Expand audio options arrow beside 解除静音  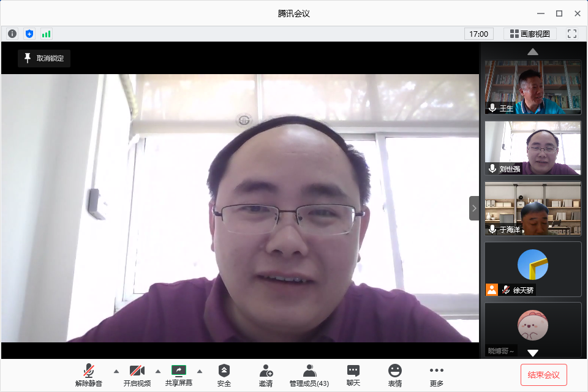point(116,371)
